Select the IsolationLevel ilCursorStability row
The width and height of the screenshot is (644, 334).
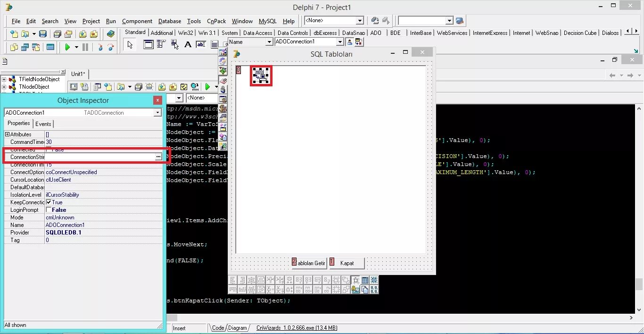[83, 195]
